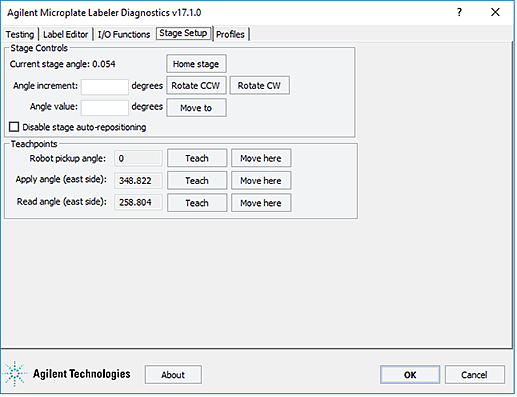Screen dimensions: 517x397
Task: Move here for Robot pickup angle
Action: pos(261,158)
